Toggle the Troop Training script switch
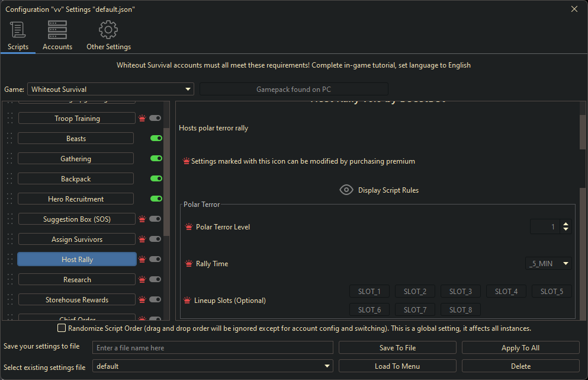This screenshot has height=380, width=588. [155, 119]
